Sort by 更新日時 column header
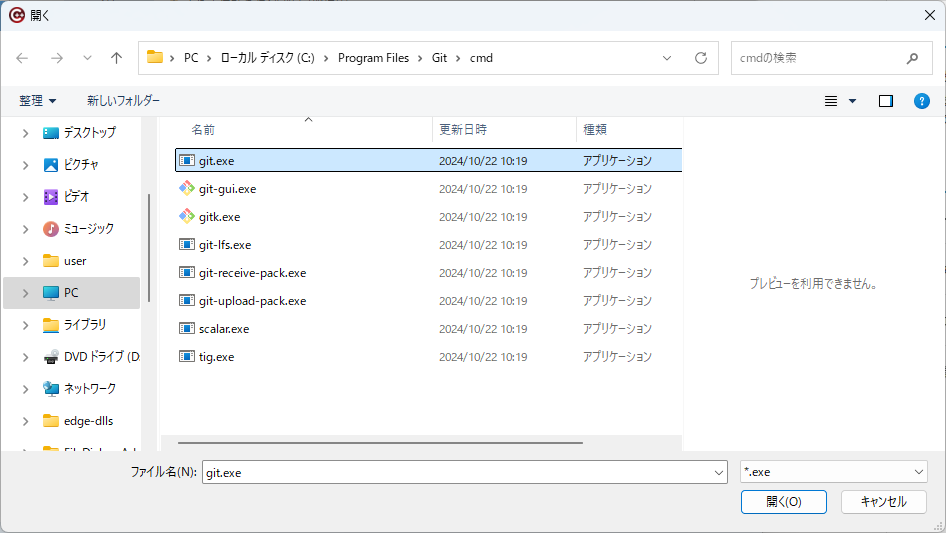 coord(463,130)
